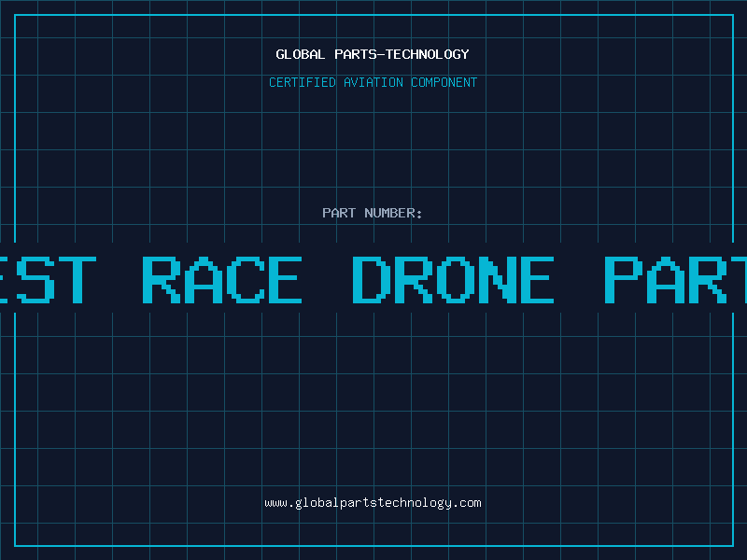The width and height of the screenshot is (747, 560).
Task: Click the PART NUMBER: label
Action: click(x=373, y=213)
